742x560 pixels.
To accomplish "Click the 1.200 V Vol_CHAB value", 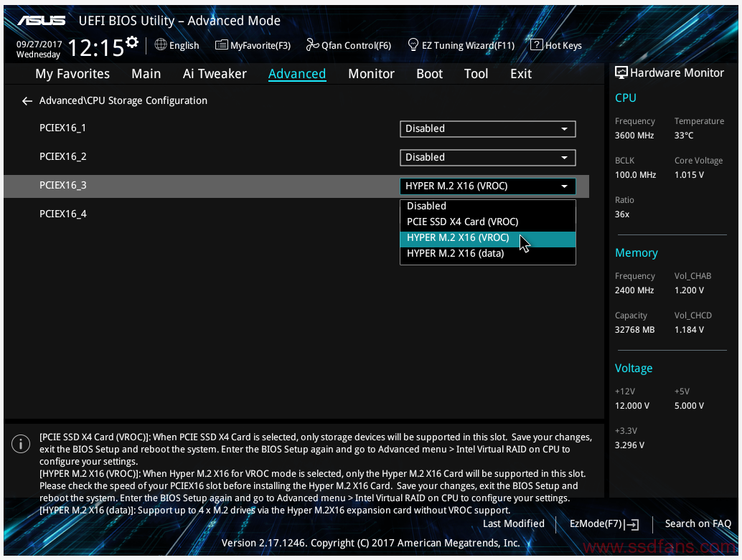I will (689, 290).
